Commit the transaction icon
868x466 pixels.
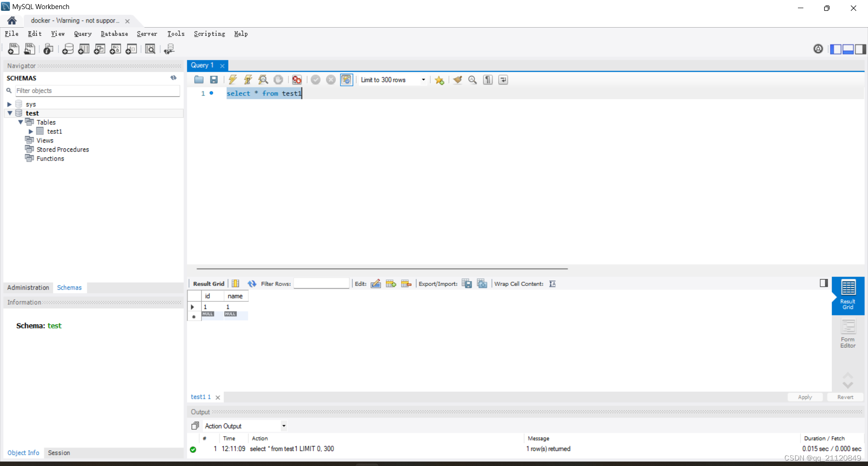(316, 80)
